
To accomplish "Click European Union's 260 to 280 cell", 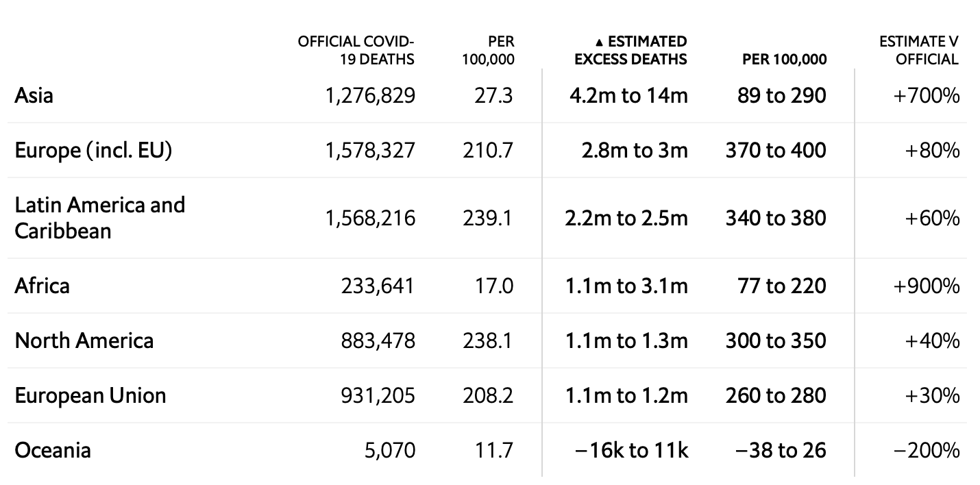I will pyautogui.click(x=776, y=395).
